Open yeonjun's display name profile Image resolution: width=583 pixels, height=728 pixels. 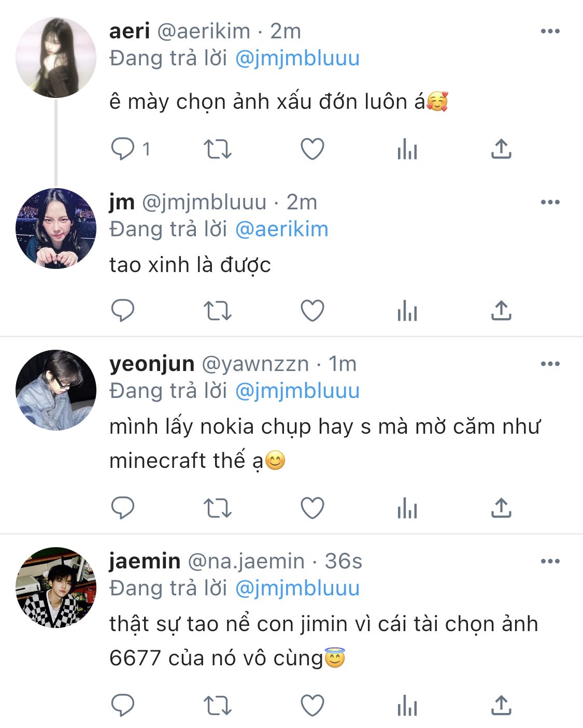click(152, 364)
